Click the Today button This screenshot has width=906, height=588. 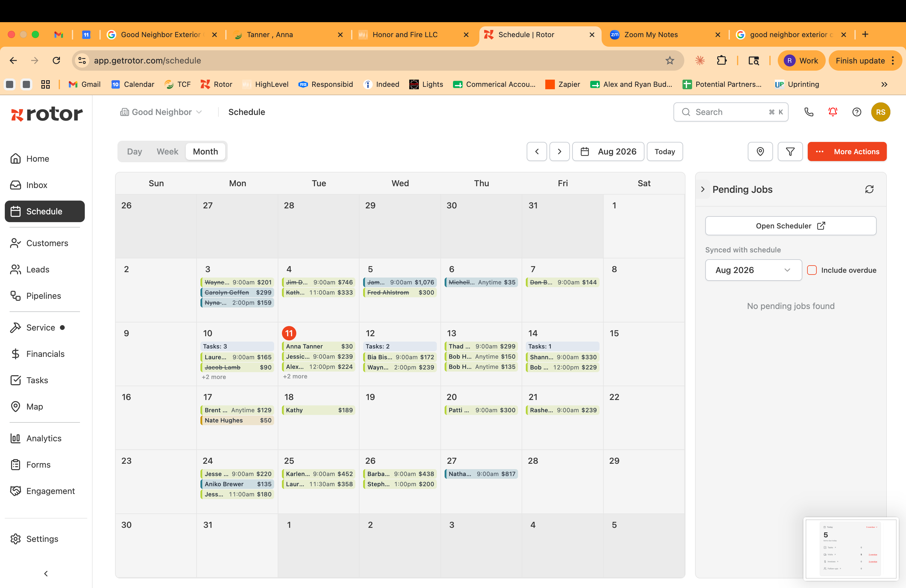coord(665,151)
